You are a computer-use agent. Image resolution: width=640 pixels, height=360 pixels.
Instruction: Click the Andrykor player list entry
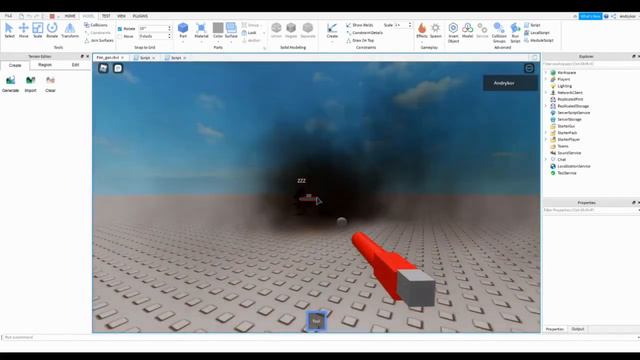(x=510, y=83)
